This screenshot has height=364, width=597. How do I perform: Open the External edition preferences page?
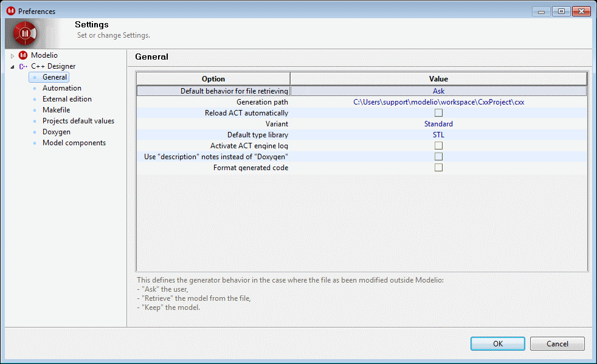67,99
